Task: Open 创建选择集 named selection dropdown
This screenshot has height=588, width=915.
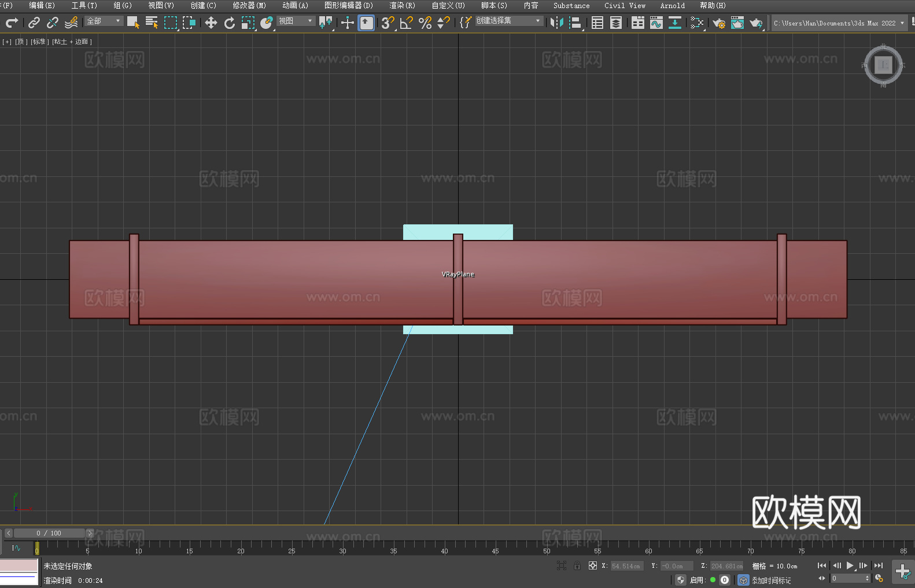Action: [x=509, y=21]
